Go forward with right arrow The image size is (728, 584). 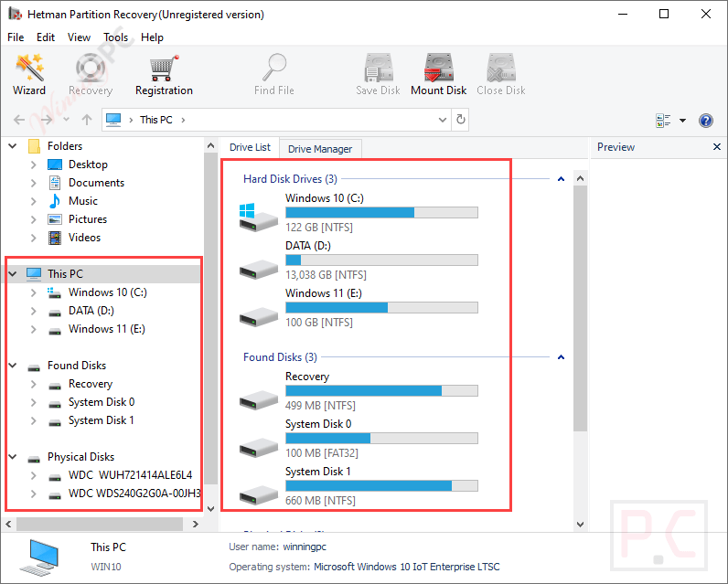click(47, 120)
